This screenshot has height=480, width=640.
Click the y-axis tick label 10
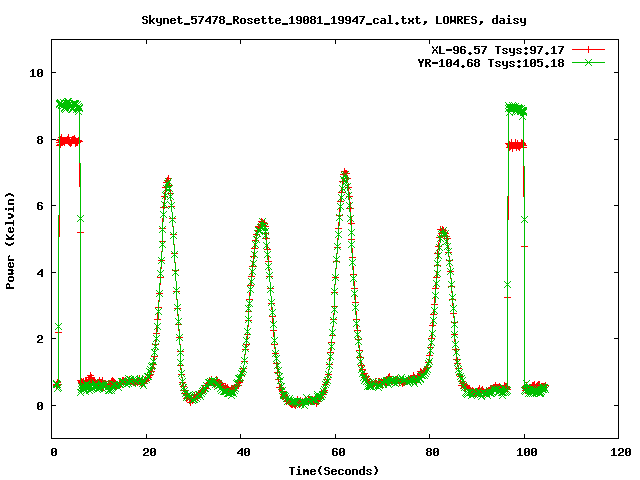36,73
